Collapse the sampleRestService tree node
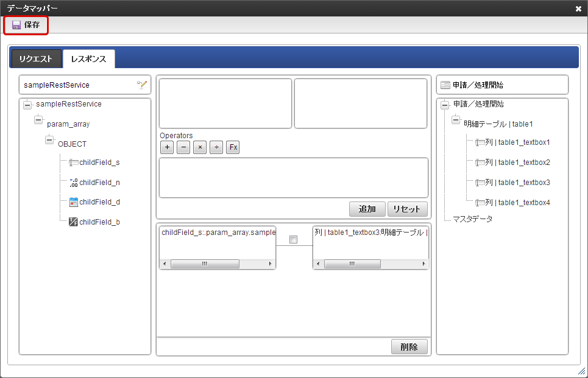Image resolution: width=588 pixels, height=378 pixels. [x=27, y=105]
